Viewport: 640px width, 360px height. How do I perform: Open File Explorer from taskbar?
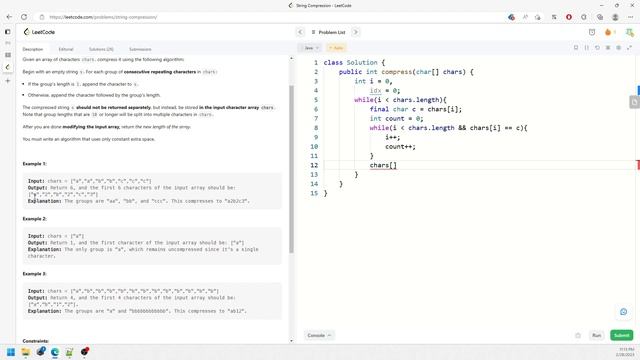pyautogui.click(x=26, y=352)
